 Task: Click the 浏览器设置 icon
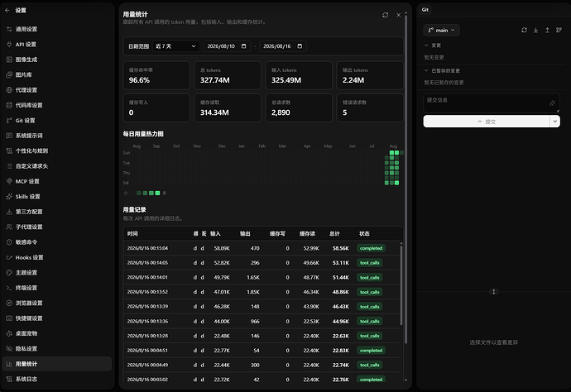pyautogui.click(x=9, y=303)
